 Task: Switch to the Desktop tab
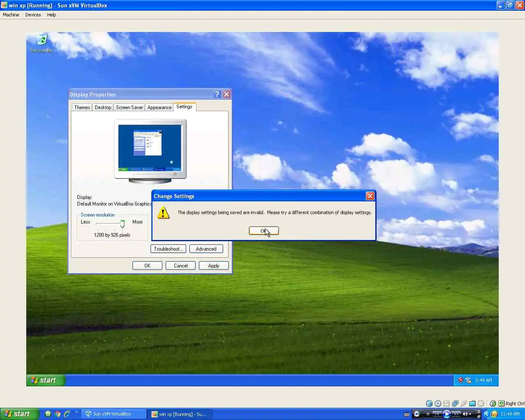pyautogui.click(x=103, y=107)
